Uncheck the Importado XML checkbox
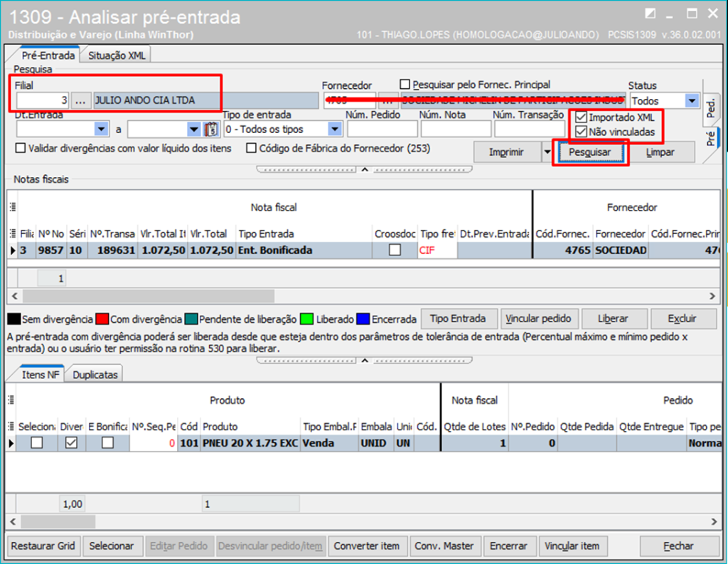Screen dimensions: 728x564 (x=582, y=117)
